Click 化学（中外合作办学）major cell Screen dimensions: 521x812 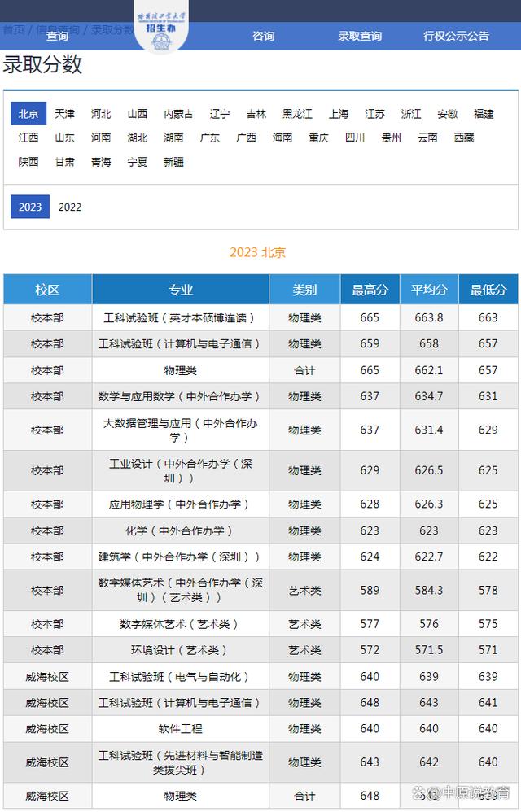tap(180, 530)
